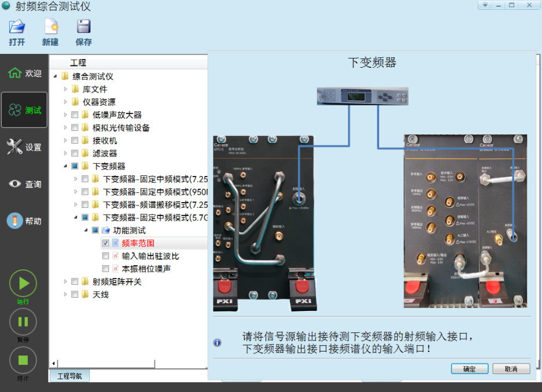This screenshot has width=542, height=392.
Task: Expand the 库文件 tree node
Action: 66,89
